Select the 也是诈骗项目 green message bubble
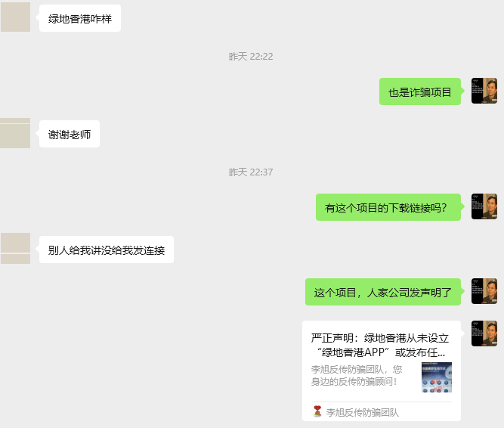The width and height of the screenshot is (504, 428). (420, 91)
